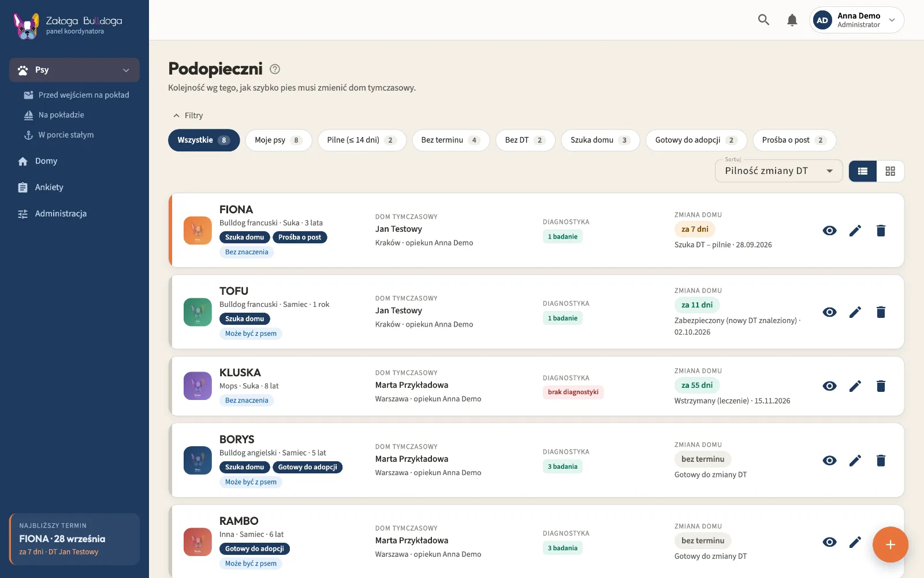View FIONA details via eye icon

(x=830, y=231)
